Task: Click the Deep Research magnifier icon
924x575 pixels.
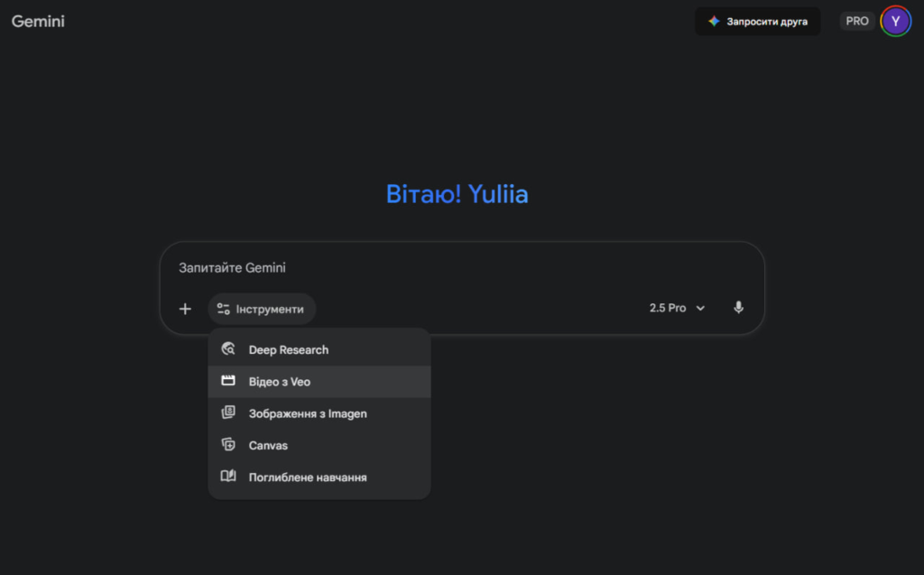Action: tap(228, 349)
